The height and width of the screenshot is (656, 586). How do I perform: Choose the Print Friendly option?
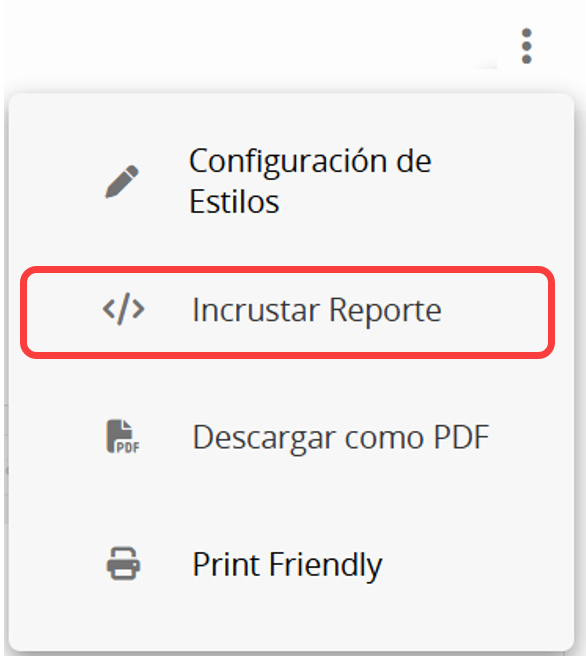click(x=292, y=564)
